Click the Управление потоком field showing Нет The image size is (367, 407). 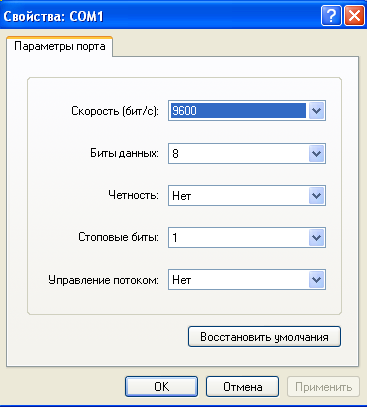(x=247, y=280)
